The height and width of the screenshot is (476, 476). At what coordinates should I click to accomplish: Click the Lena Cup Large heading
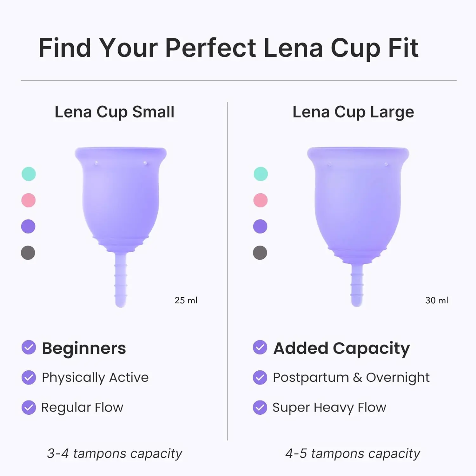click(x=353, y=112)
